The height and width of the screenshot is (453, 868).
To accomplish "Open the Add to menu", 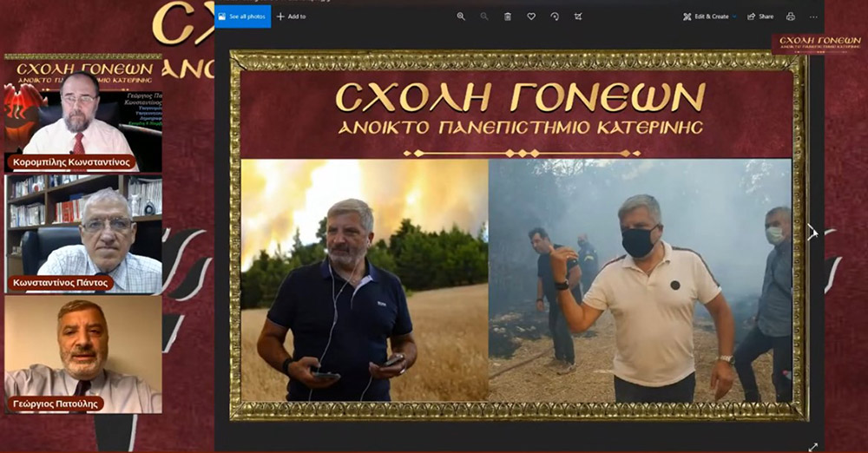I will 291,16.
